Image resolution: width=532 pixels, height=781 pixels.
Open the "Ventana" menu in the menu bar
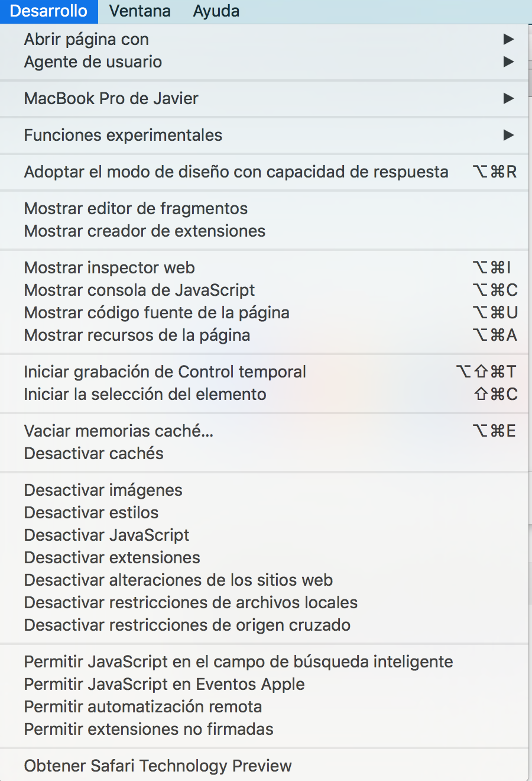140,11
